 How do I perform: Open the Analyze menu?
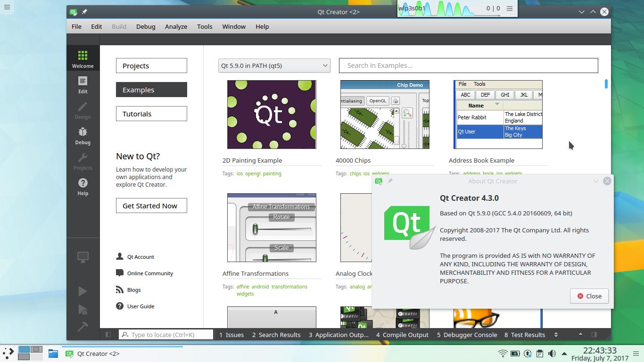coord(176,26)
